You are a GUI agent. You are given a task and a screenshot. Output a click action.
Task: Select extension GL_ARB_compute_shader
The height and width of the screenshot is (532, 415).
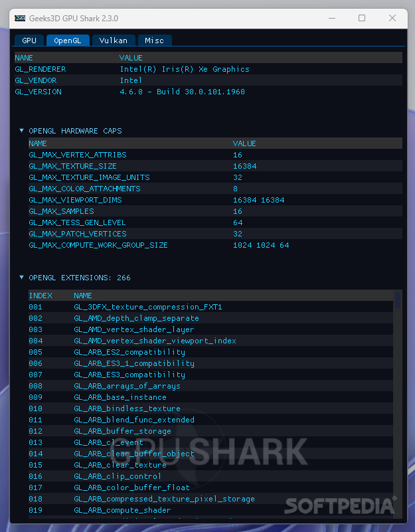tap(122, 510)
